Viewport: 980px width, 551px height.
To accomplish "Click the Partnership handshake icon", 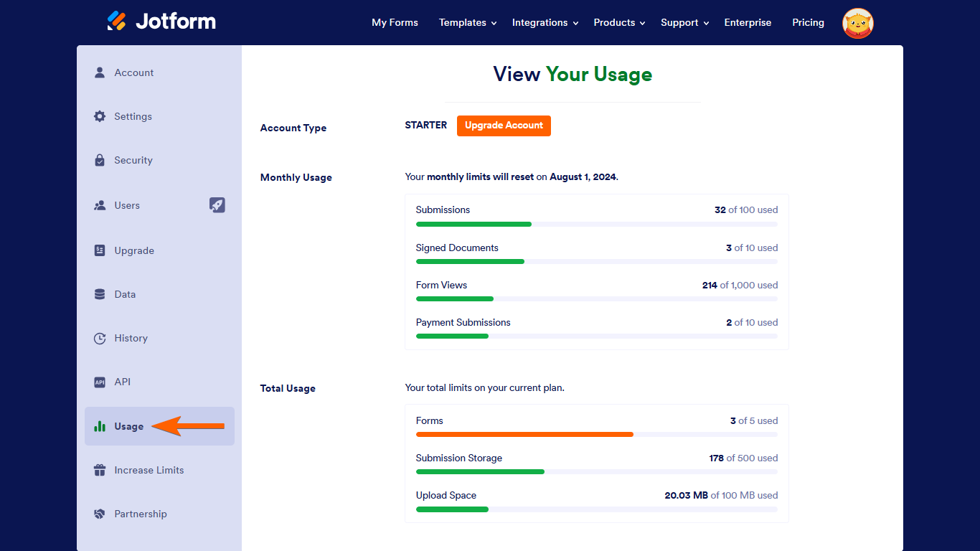I will coord(100,514).
